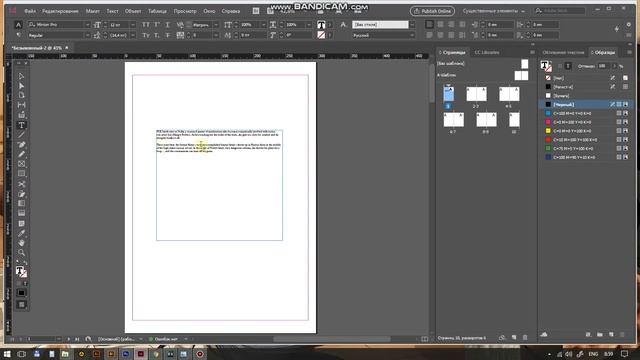This screenshot has width=640, height=360.
Task: Open the font family dropdown Minion Pro
Action: coord(87,25)
